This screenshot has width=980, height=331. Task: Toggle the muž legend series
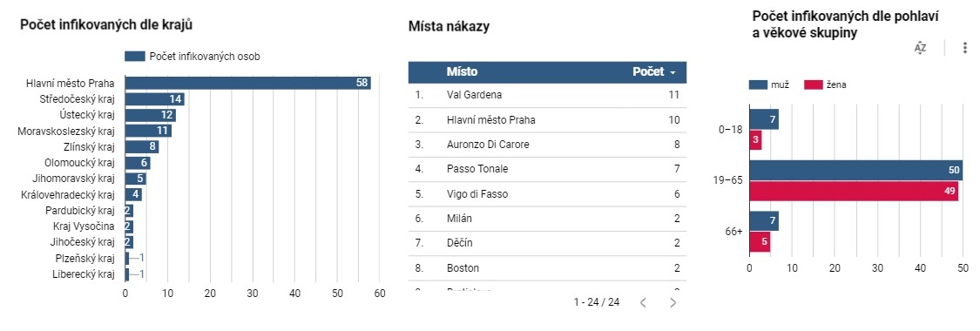point(769,85)
